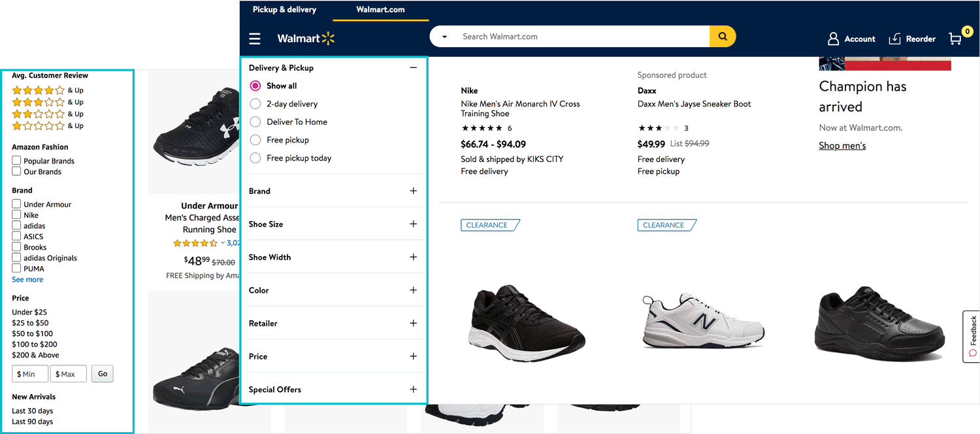This screenshot has width=980, height=434.
Task: Click the Feedback side tab
Action: [972, 336]
